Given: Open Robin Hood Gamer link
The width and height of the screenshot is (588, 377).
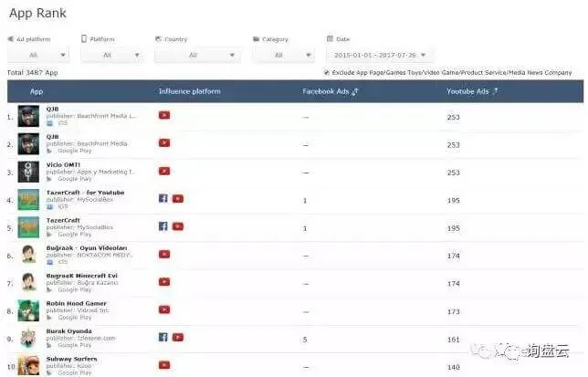Looking at the screenshot, I should coord(76,304).
